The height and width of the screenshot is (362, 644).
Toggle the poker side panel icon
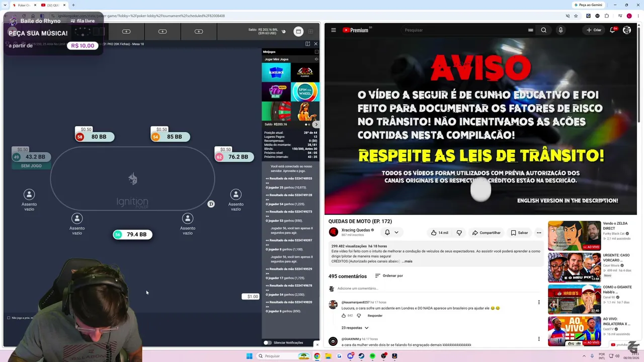[x=307, y=44]
